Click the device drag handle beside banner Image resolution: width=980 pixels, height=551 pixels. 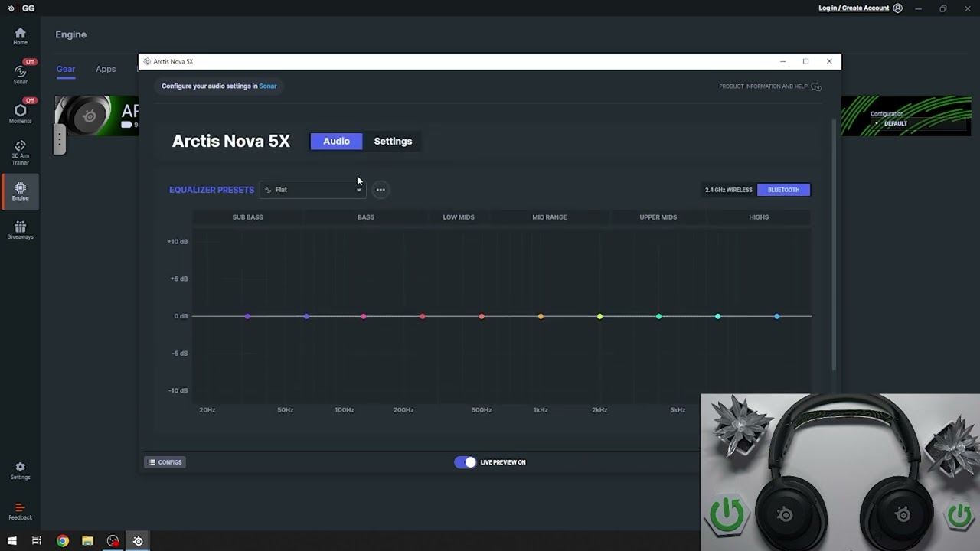point(59,139)
